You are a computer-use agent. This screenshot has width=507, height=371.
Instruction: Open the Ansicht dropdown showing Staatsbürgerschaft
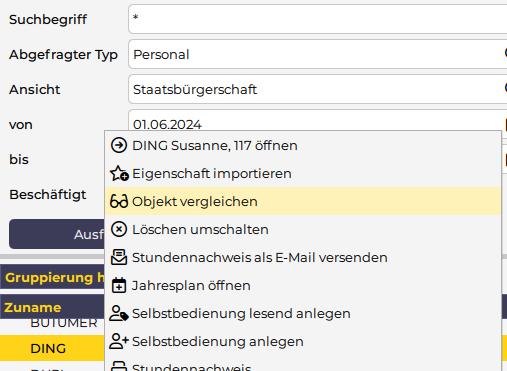coord(318,89)
